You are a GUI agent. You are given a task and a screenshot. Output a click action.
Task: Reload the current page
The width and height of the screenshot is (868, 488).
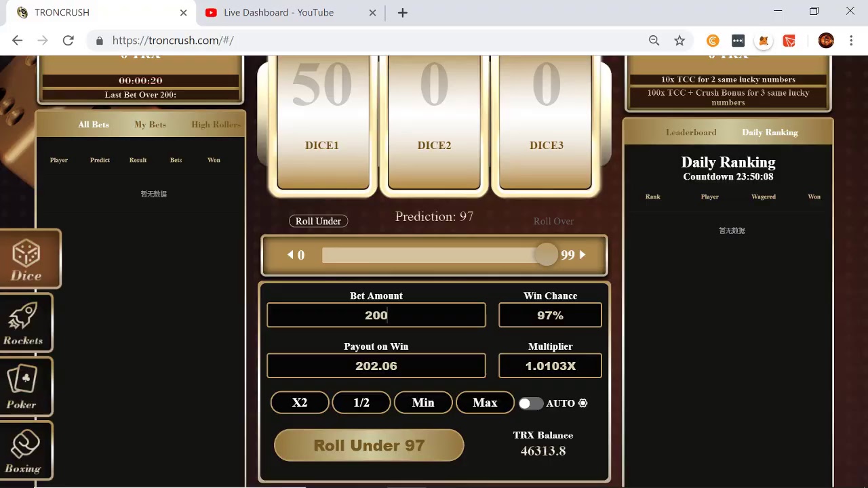coord(68,41)
